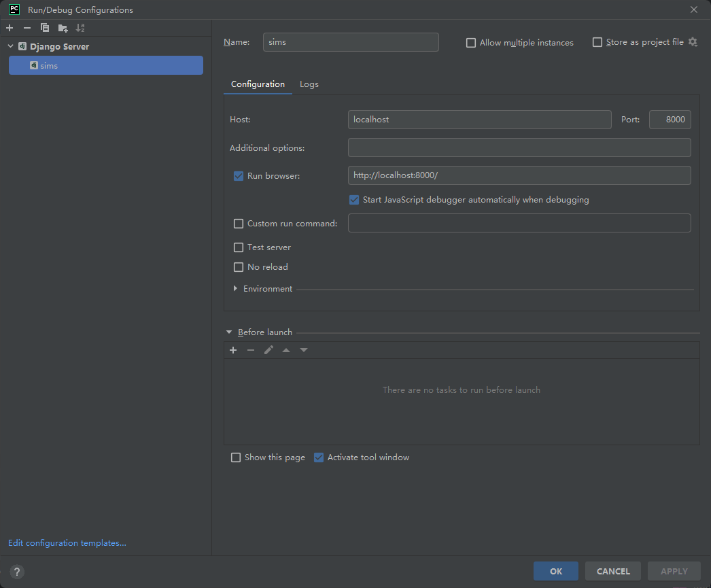Screen dimensions: 713x588
Task: Open the Edit configuration templates link
Action: pos(67,543)
